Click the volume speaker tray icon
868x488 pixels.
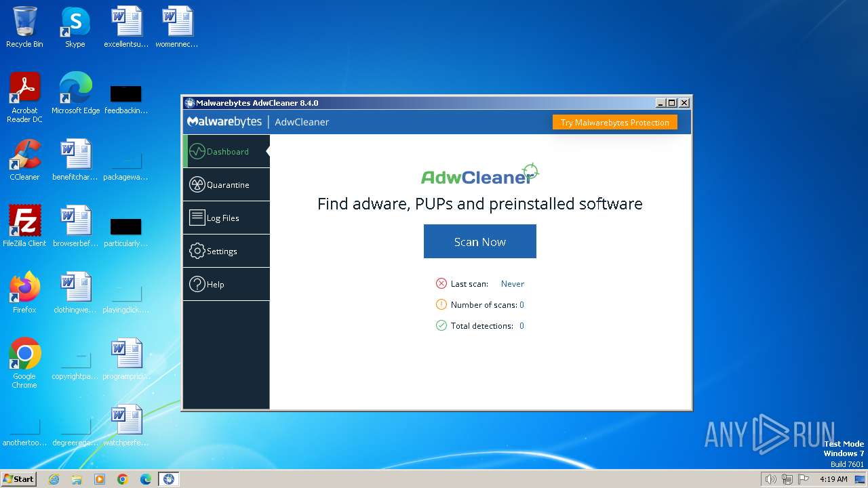(x=770, y=479)
